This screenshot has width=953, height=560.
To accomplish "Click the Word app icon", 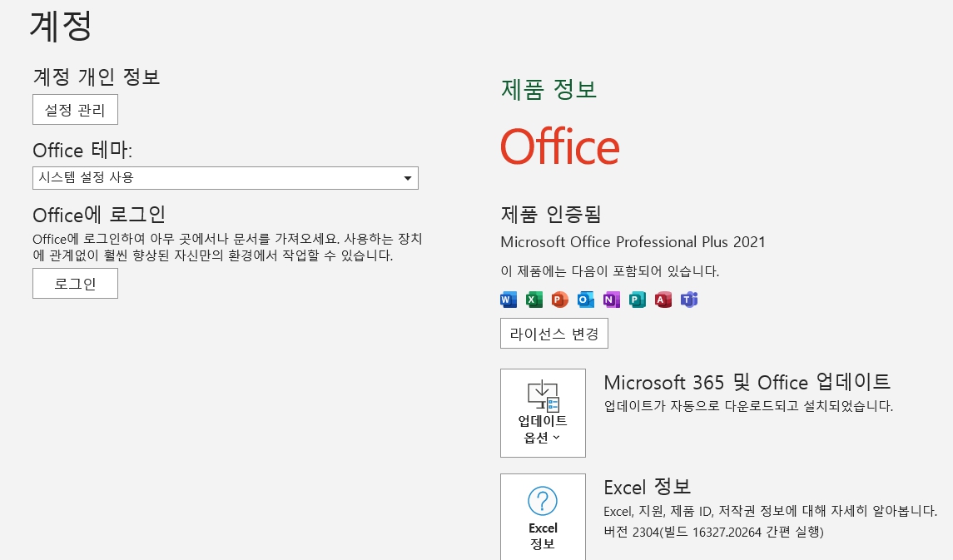I will click(509, 300).
